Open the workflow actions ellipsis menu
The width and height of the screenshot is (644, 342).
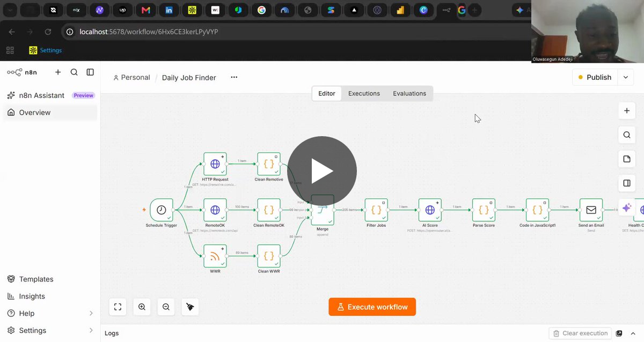(x=234, y=77)
